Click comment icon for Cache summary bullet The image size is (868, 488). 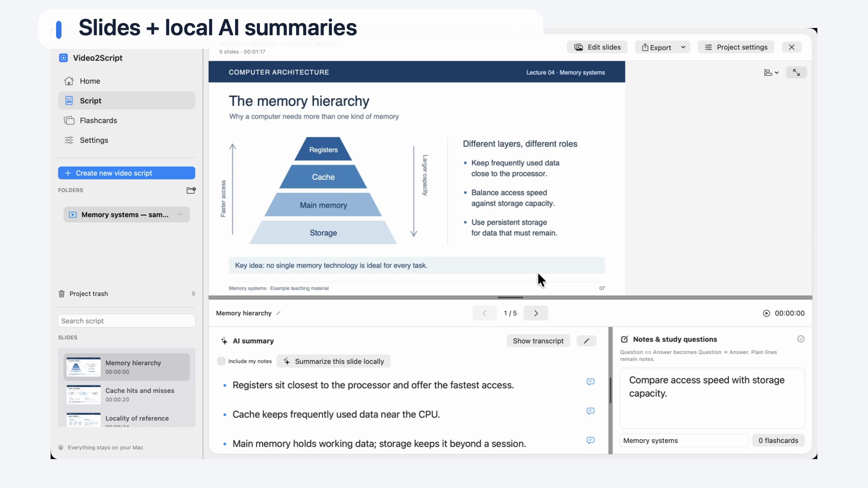click(x=590, y=411)
